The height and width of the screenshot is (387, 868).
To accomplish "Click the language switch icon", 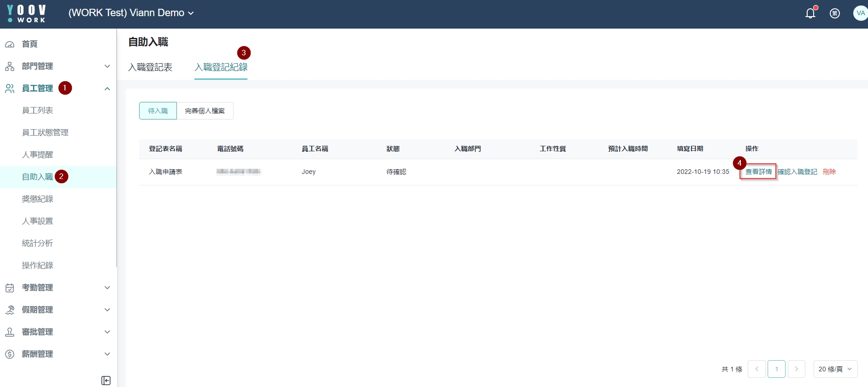I will [x=834, y=13].
